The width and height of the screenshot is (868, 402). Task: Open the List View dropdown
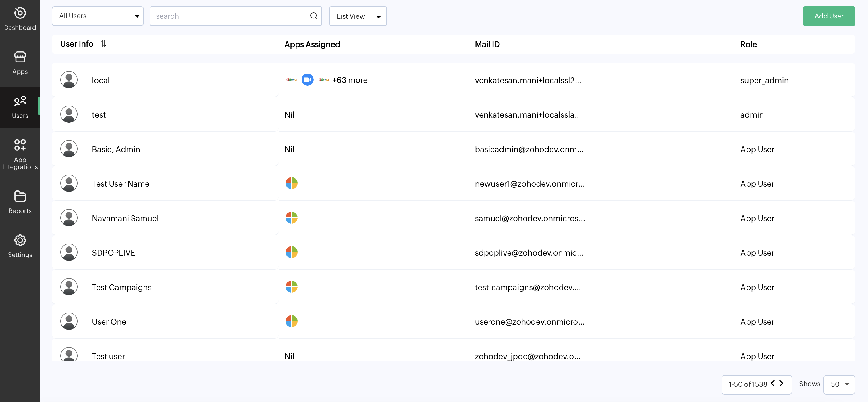358,16
